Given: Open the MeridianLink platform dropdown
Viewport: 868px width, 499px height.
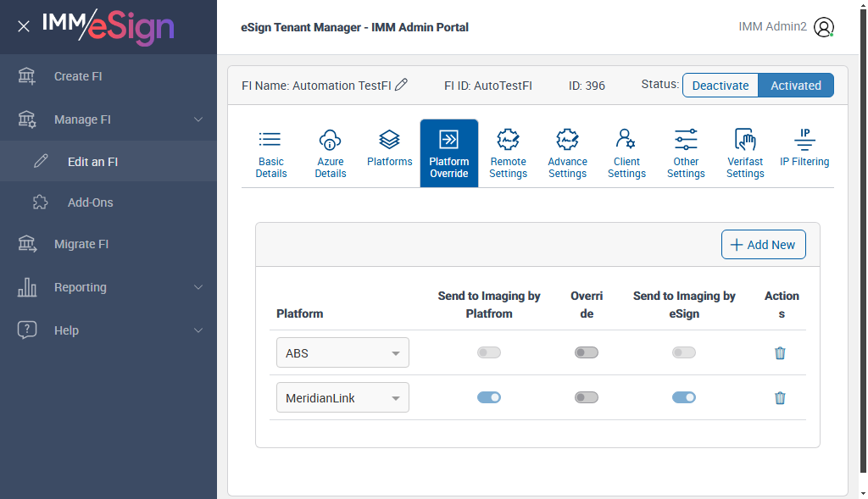Looking at the screenshot, I should [x=342, y=397].
